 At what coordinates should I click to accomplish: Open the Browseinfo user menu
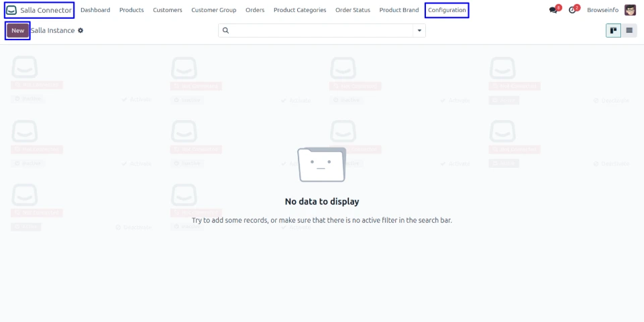point(602,10)
